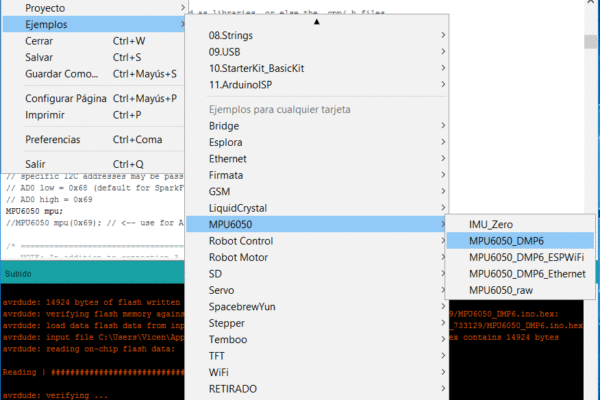Open the WiFi library examples
The image size is (600, 400).
[317, 372]
